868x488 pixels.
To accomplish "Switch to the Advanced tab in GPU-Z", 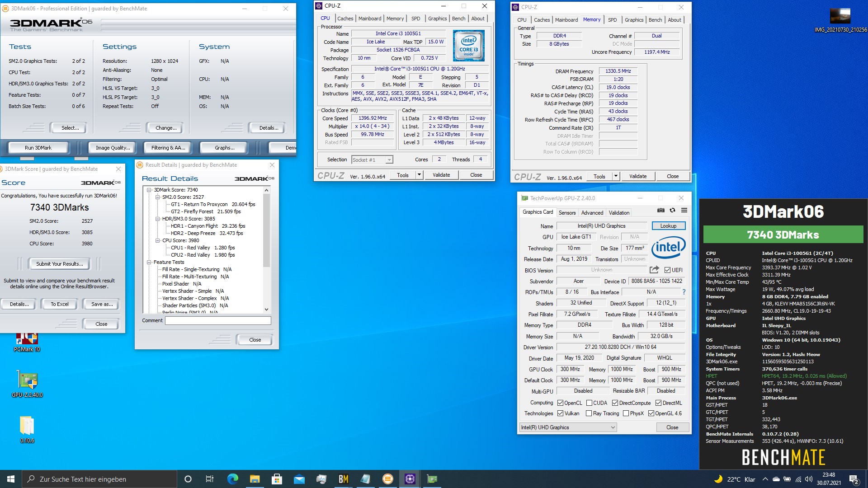I will [x=592, y=213].
